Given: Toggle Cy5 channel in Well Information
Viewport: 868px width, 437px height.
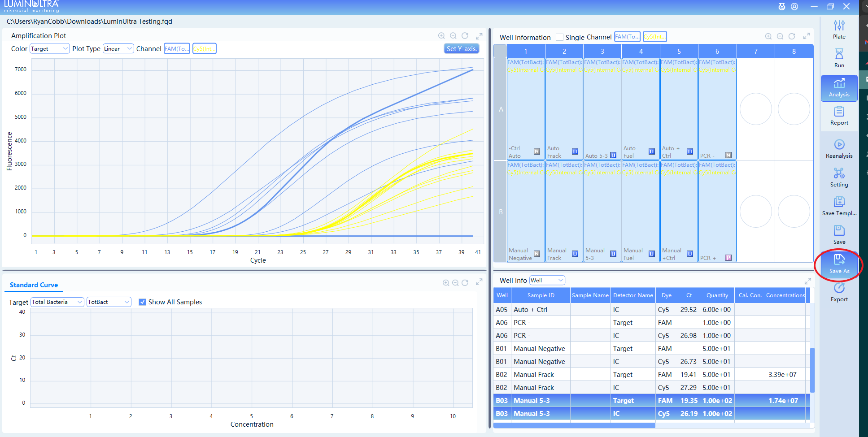Looking at the screenshot, I should point(655,37).
